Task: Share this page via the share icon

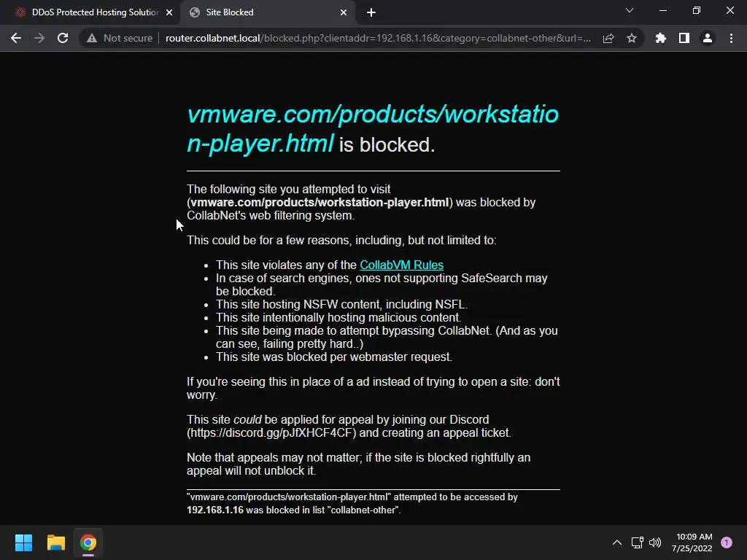Action: pos(608,38)
